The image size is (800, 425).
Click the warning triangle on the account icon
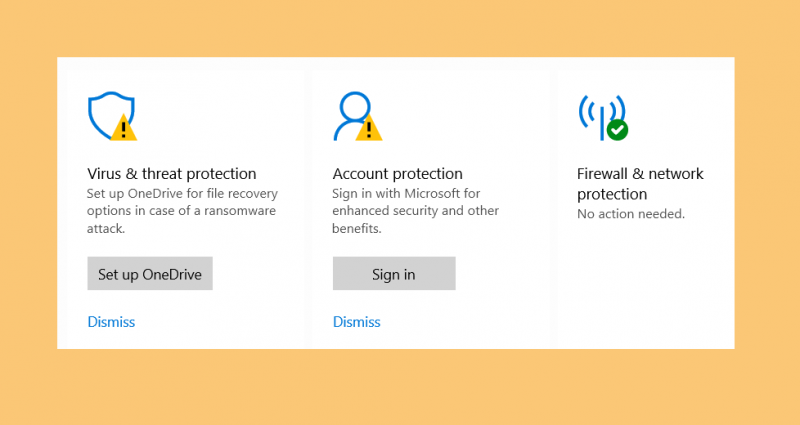[369, 128]
